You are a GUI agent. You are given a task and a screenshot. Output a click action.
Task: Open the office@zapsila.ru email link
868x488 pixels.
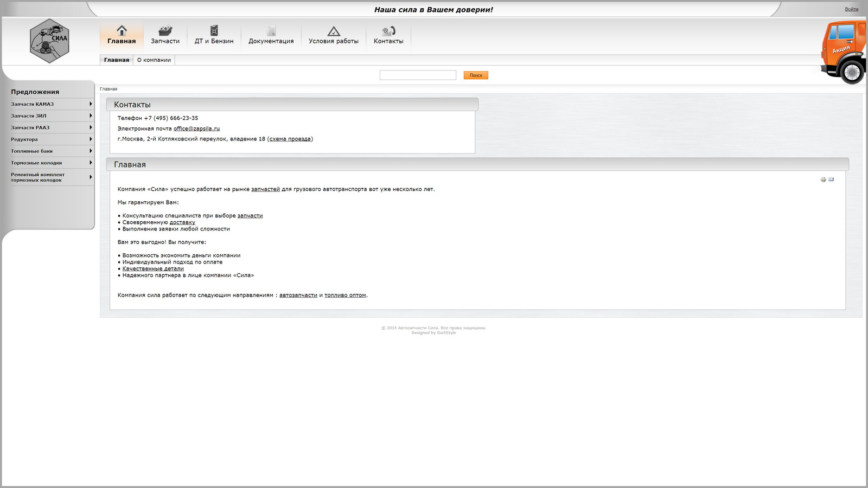click(196, 129)
